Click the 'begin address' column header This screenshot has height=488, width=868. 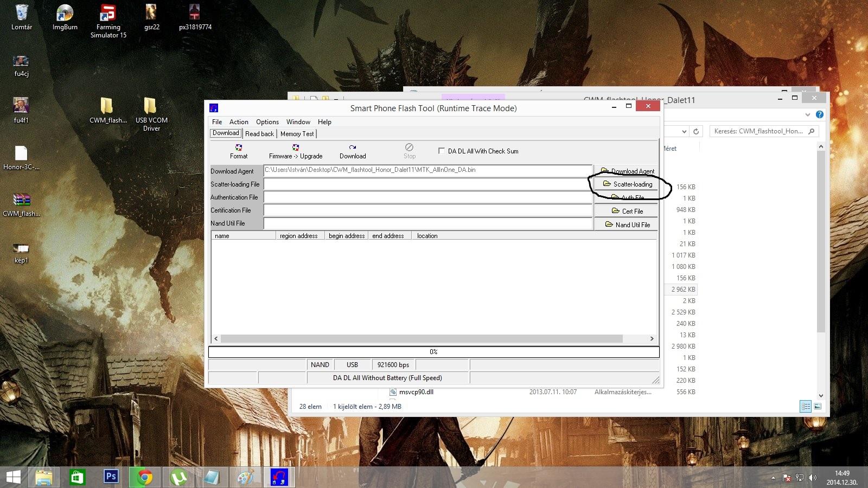347,236
